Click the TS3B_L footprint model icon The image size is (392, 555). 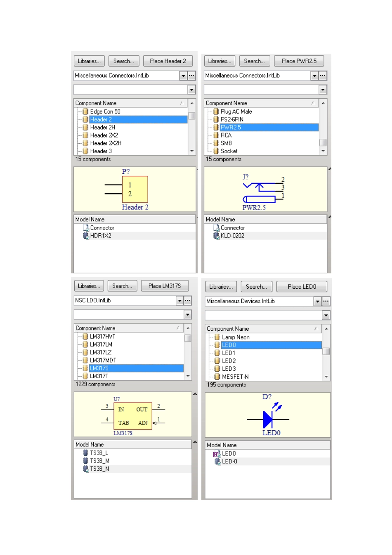click(x=86, y=453)
